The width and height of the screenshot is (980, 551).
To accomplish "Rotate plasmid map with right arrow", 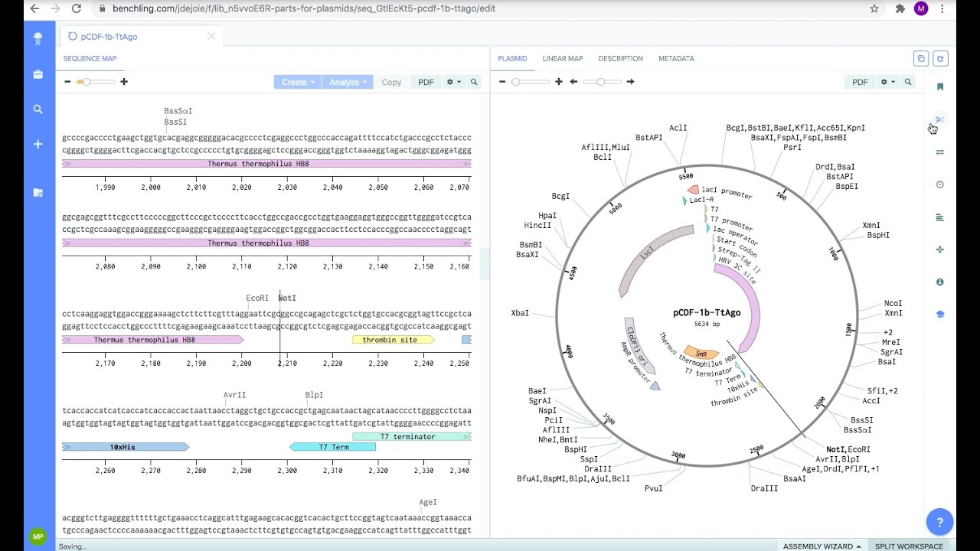I will (x=630, y=82).
